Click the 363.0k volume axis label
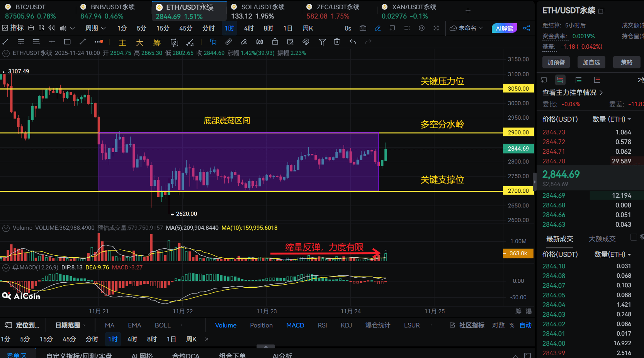This screenshot has width=644, height=358. point(518,253)
